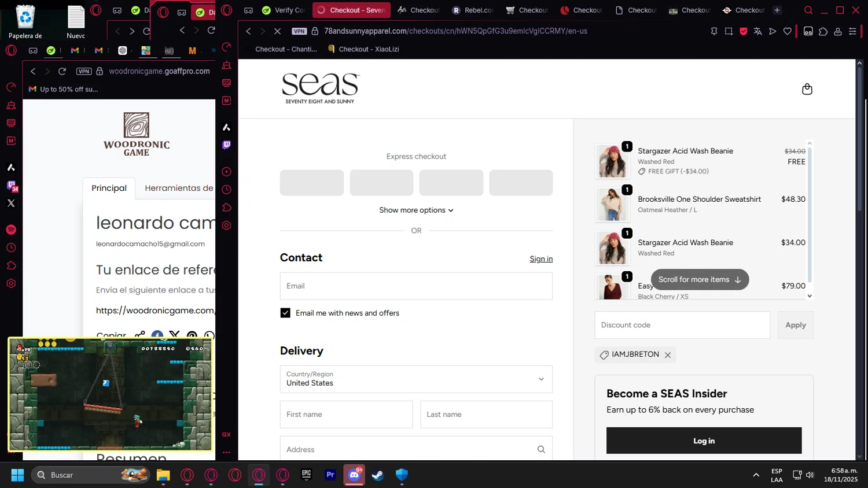868x488 pixels.
Task: Focus the First name field
Action: coord(346,415)
